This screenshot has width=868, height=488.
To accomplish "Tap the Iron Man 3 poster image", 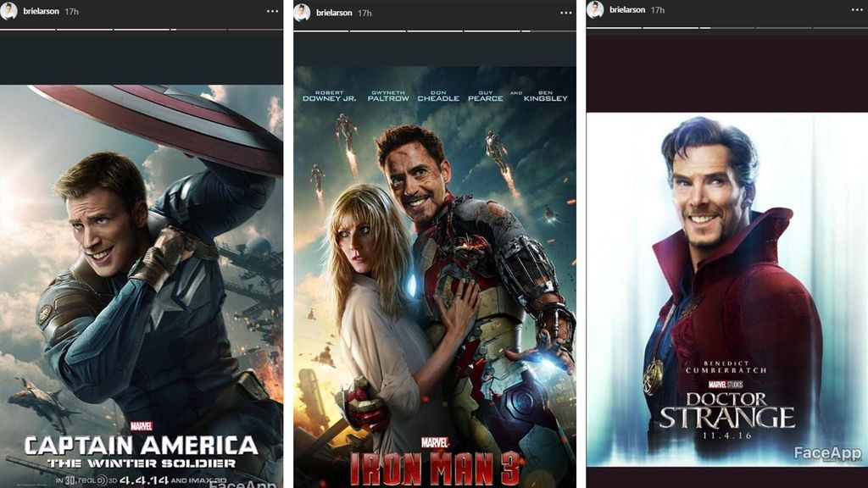I will pyautogui.click(x=435, y=277).
